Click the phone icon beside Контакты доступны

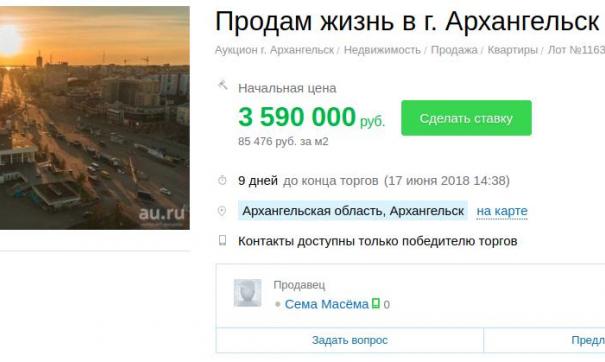[222, 240]
